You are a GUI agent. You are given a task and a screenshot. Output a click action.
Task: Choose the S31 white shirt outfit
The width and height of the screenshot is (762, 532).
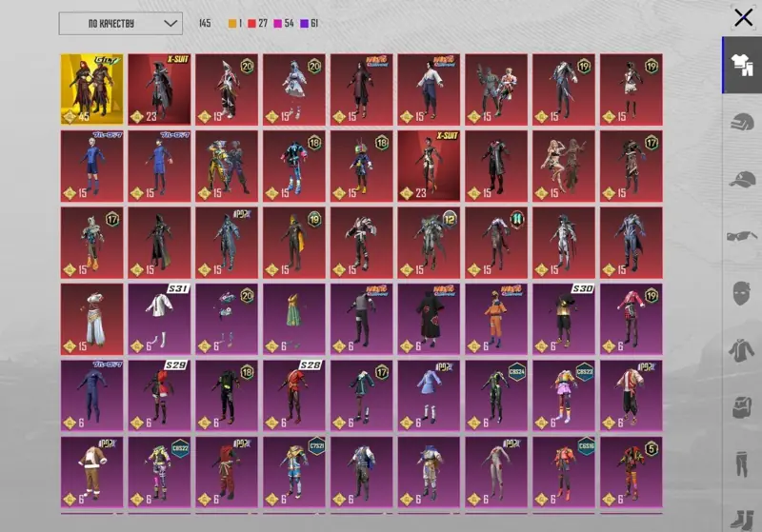(159, 319)
